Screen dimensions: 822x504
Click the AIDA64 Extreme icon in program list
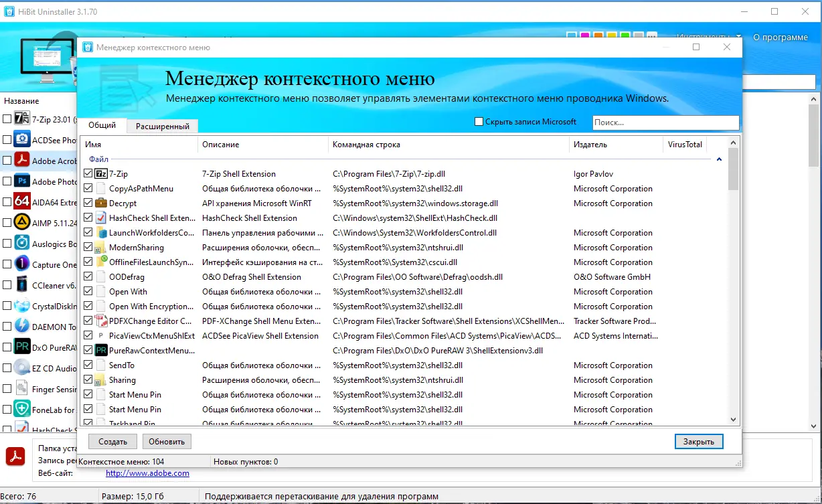click(x=22, y=202)
